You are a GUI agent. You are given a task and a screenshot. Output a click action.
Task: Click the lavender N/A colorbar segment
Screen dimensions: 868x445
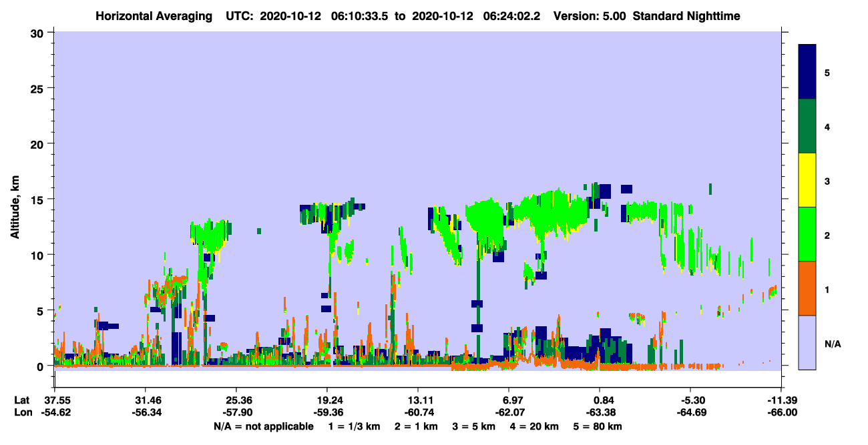[x=807, y=342]
